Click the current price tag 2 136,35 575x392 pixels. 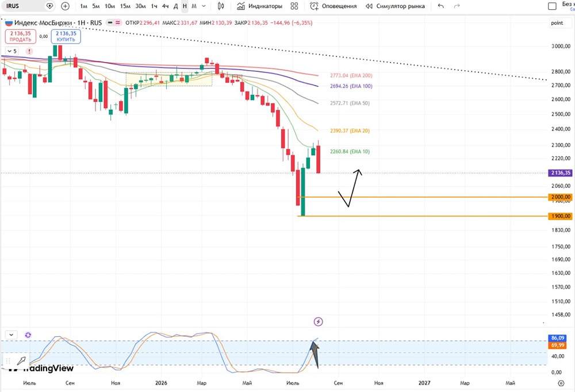click(x=561, y=172)
